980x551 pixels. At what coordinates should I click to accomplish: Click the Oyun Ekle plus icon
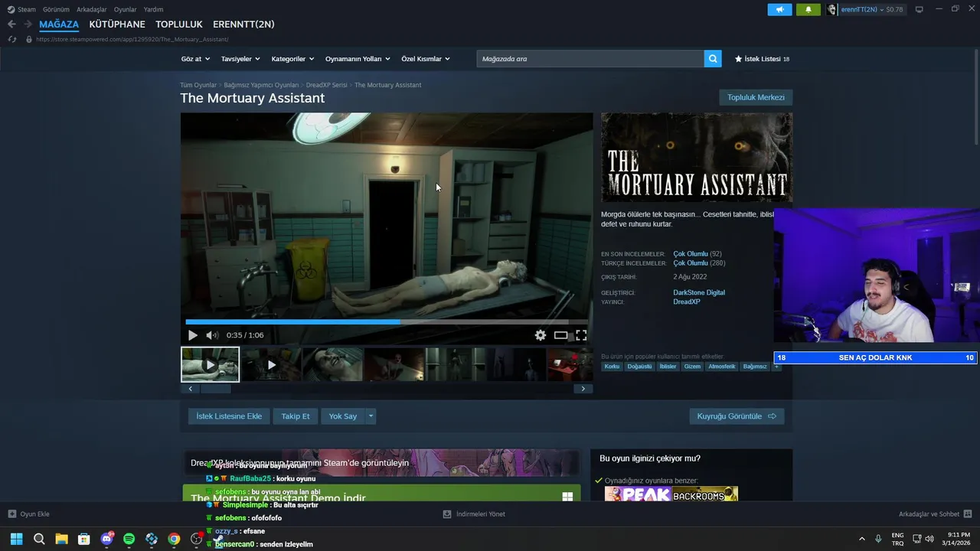click(x=12, y=514)
